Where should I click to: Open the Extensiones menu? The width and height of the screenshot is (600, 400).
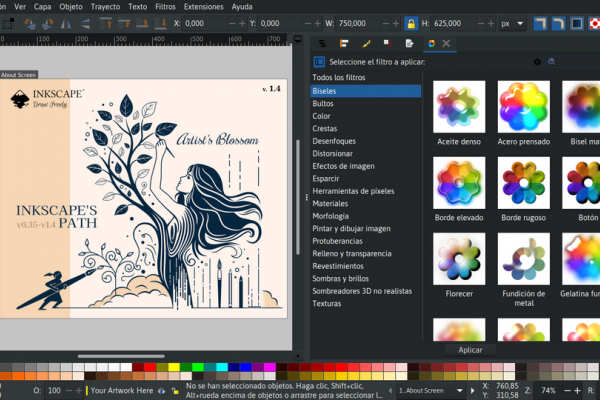pyautogui.click(x=204, y=7)
